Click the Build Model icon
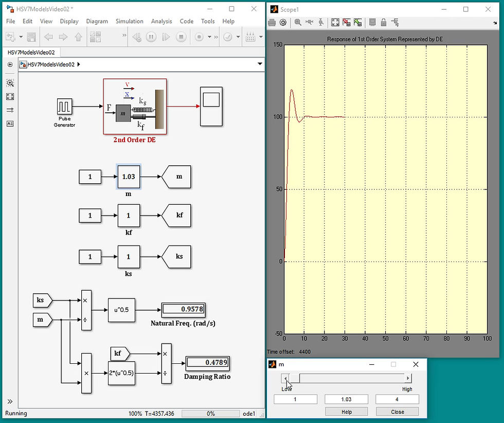This screenshot has width=504, height=423. point(251,37)
